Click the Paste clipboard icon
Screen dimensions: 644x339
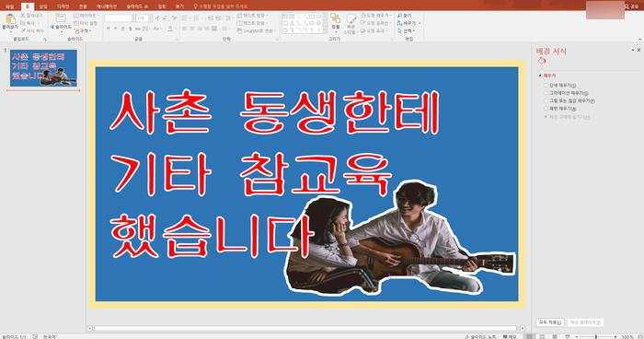click(x=10, y=18)
